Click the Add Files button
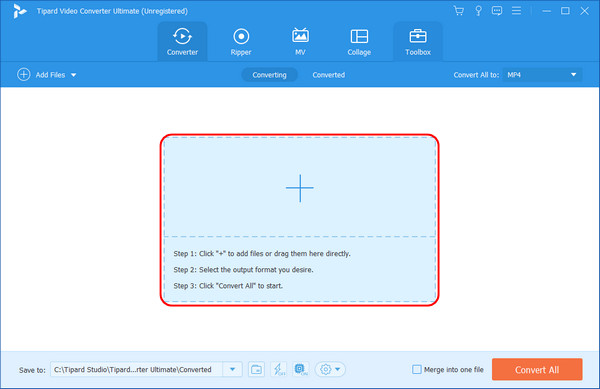Screen dimensions: 600x389 click(41, 75)
